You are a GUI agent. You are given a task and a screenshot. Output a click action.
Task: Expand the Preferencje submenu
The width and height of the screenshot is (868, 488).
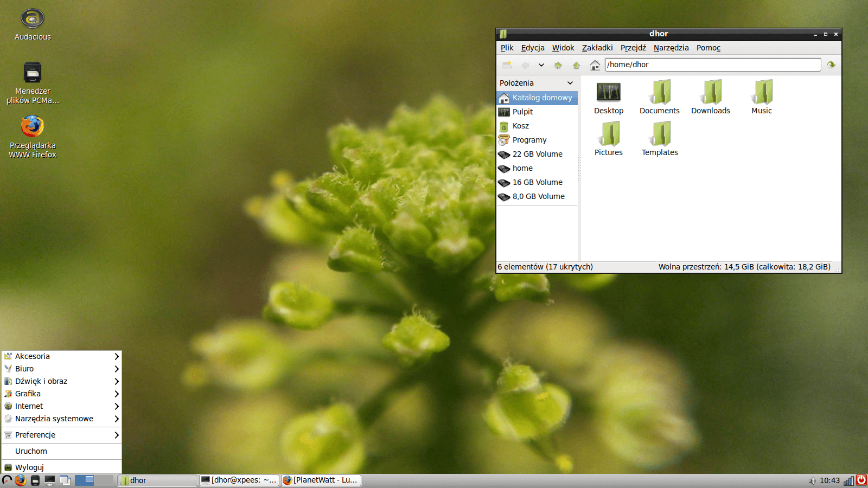[61, 435]
